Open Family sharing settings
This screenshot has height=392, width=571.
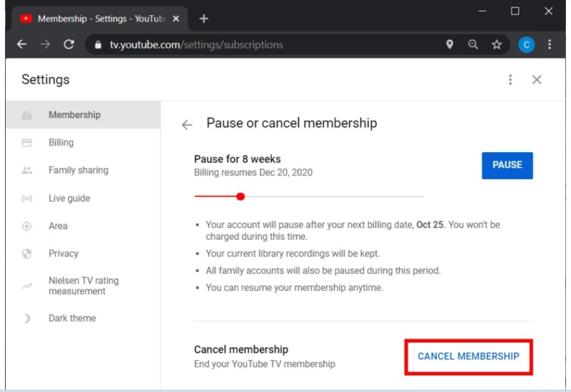[x=84, y=170]
